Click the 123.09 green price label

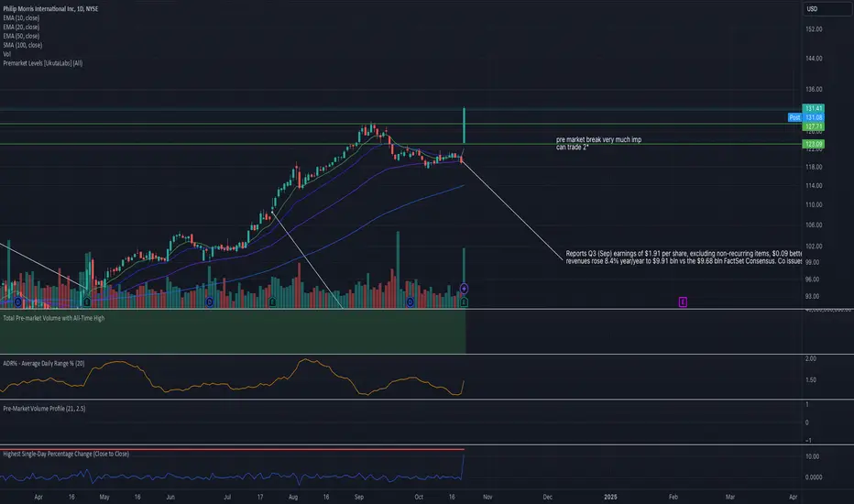(813, 145)
